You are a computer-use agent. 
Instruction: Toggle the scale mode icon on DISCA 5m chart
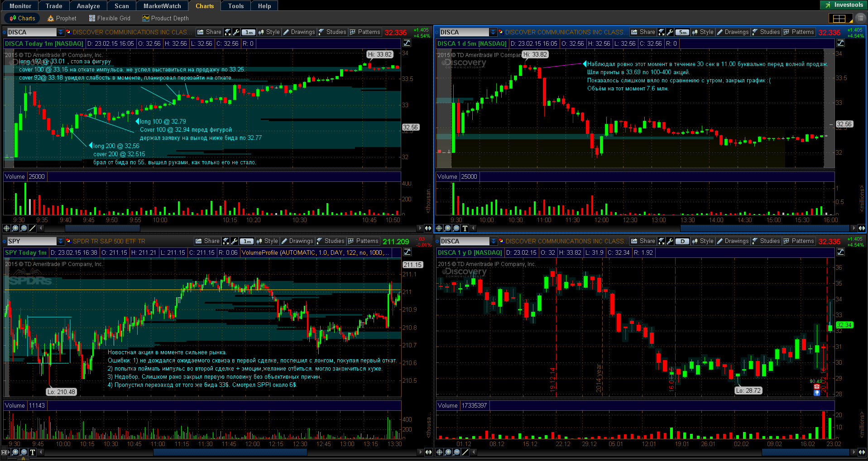[x=841, y=43]
